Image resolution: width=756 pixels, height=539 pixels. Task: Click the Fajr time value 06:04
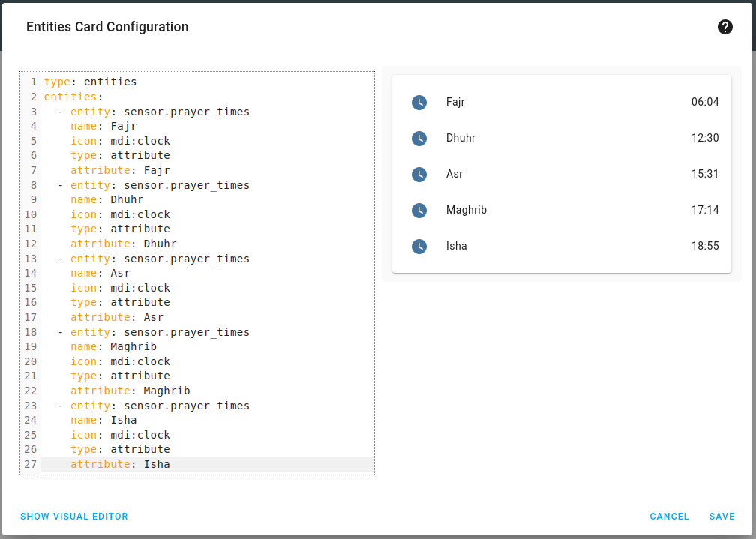[705, 102]
